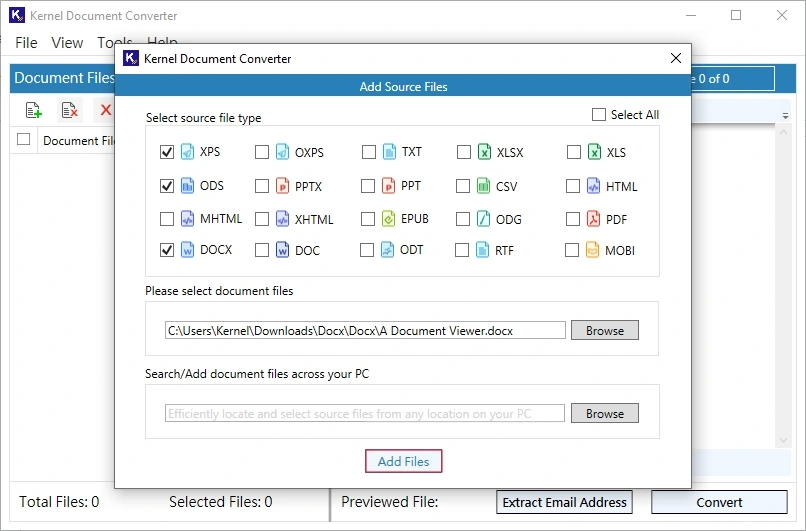Click the remove document toolbar icon in main window
The width and height of the screenshot is (806, 531).
pyautogui.click(x=69, y=110)
